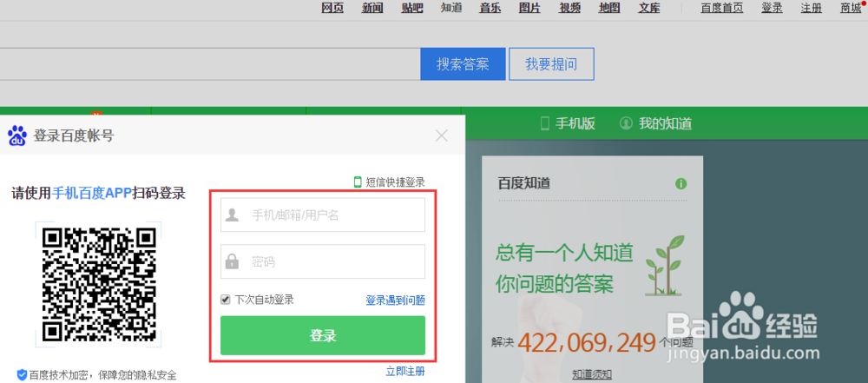Open the 音乐 tab in the top nav
Image resolution: width=868 pixels, height=383 pixels.
pyautogui.click(x=490, y=8)
